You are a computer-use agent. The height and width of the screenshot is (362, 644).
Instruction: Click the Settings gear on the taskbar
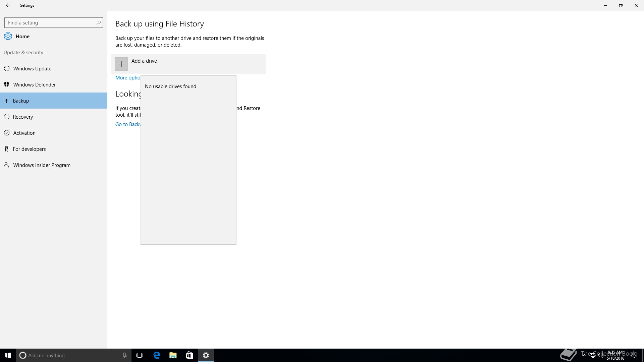(x=206, y=355)
